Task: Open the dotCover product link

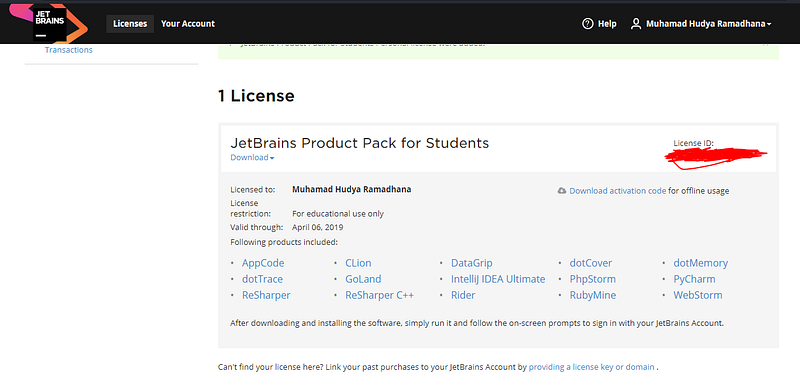Action: pos(591,264)
